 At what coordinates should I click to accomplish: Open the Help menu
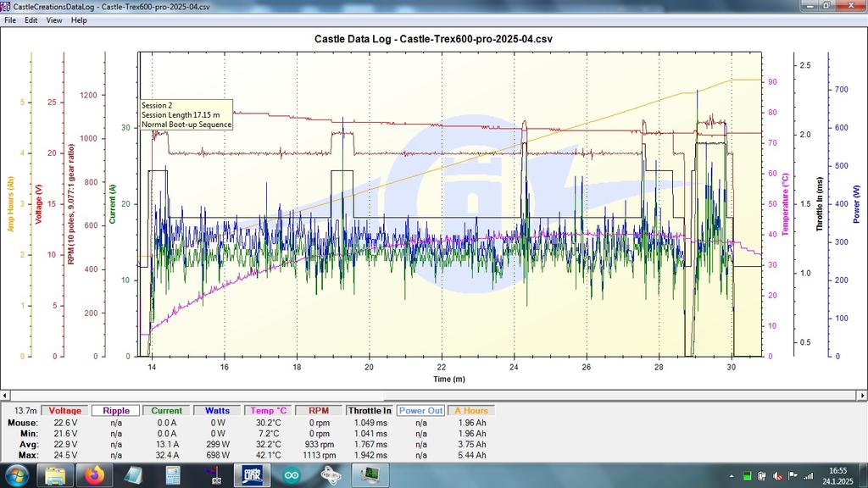79,19
